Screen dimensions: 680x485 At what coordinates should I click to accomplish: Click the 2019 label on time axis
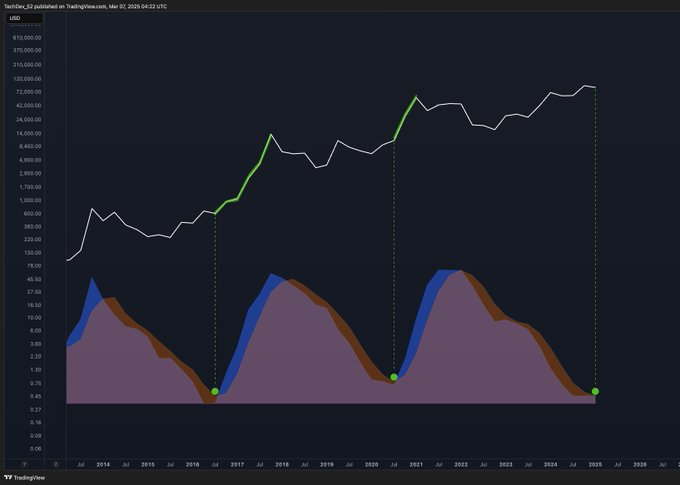(327, 464)
